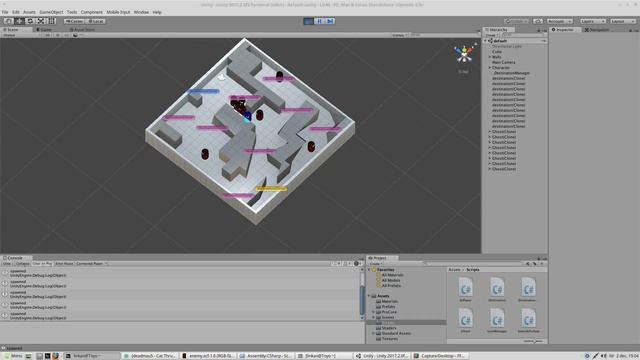Toggle handle rotation Local button

(x=96, y=21)
